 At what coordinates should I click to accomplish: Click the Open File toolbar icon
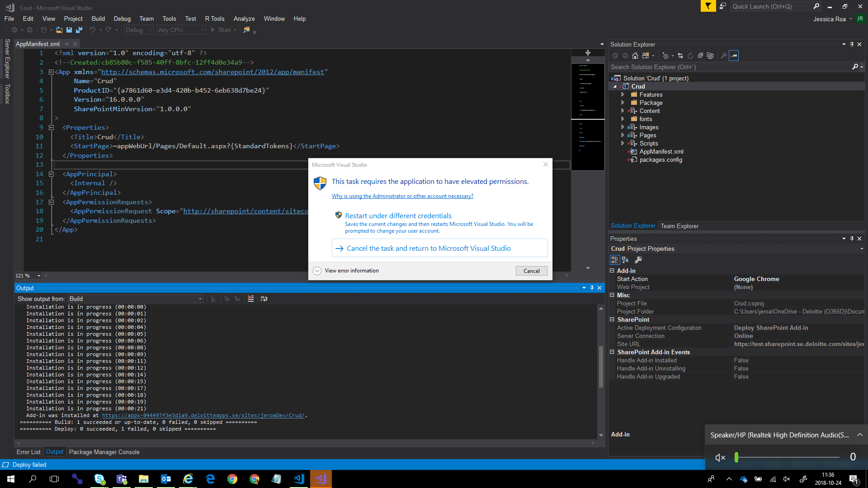tap(59, 30)
